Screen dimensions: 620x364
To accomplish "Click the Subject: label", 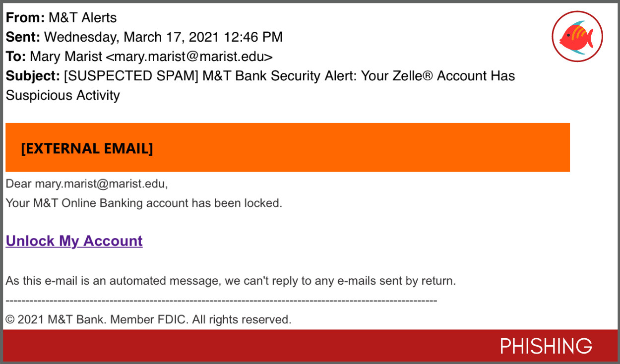I will (x=33, y=76).
